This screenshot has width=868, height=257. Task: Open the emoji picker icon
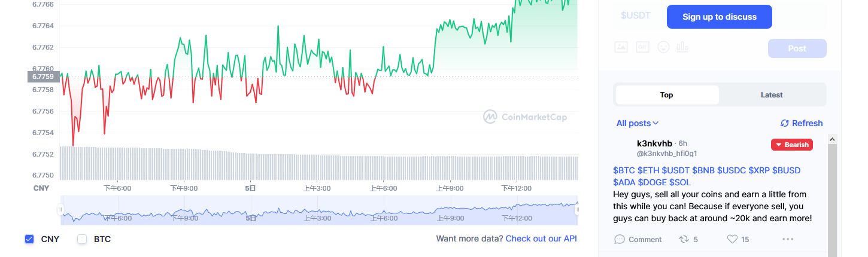tap(663, 47)
